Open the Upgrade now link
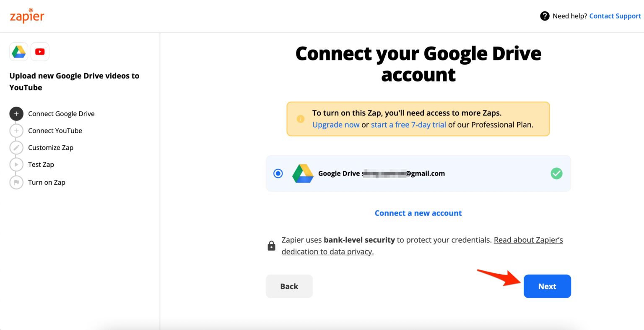This screenshot has height=330, width=644. (x=336, y=125)
